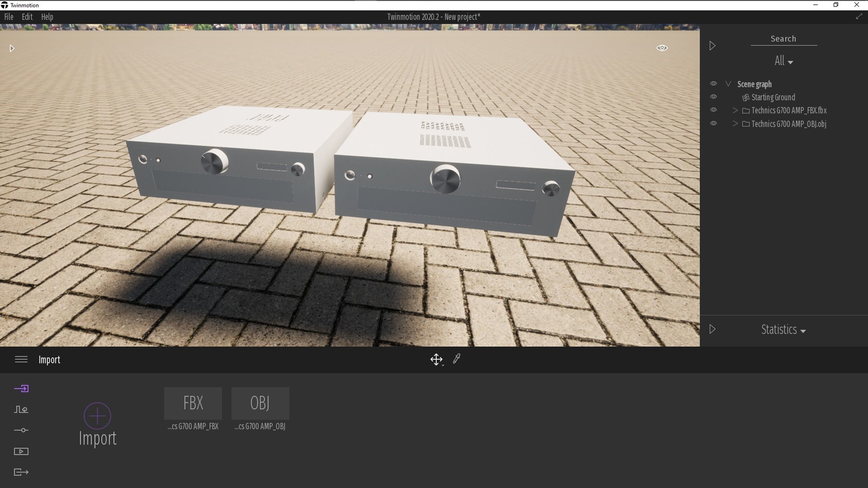Expand the Technics G700 AMP_FBX.fbx folder
The image size is (868, 488).
coord(735,110)
